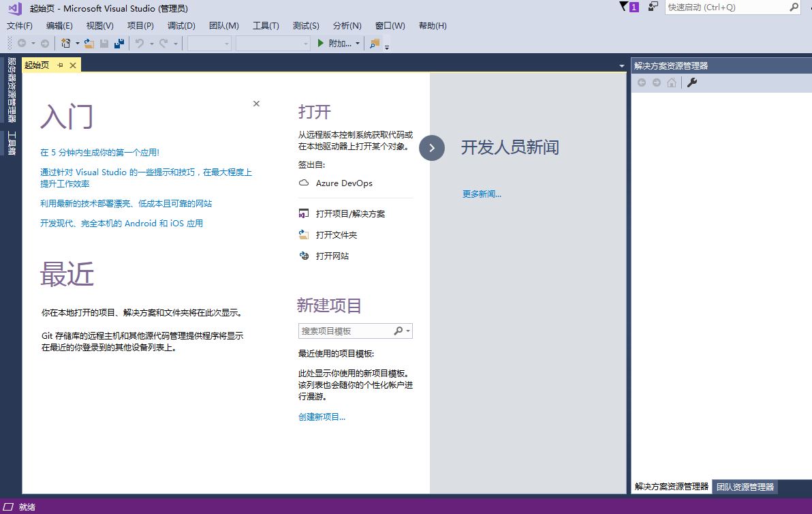
Task: Open the navigate backward history dropdown
Action: 33,44
